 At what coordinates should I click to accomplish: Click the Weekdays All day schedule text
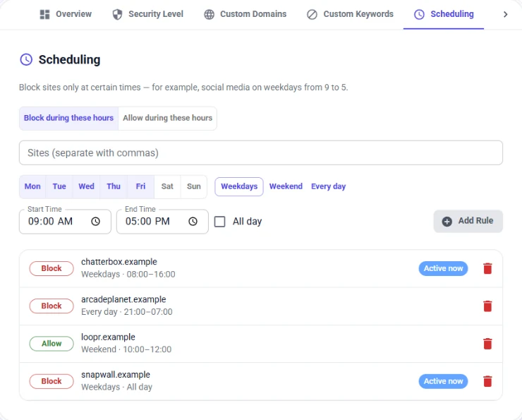tap(117, 388)
